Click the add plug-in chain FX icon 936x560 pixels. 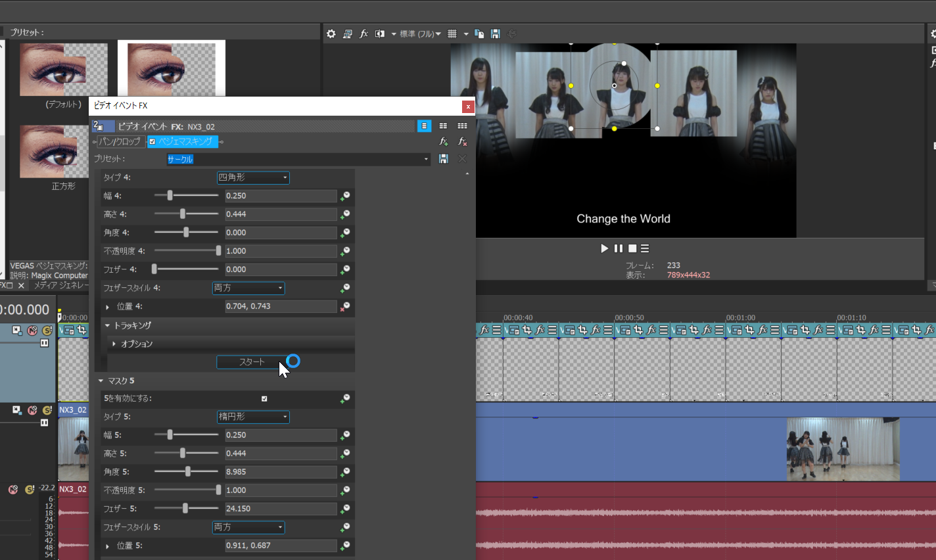coord(444,141)
